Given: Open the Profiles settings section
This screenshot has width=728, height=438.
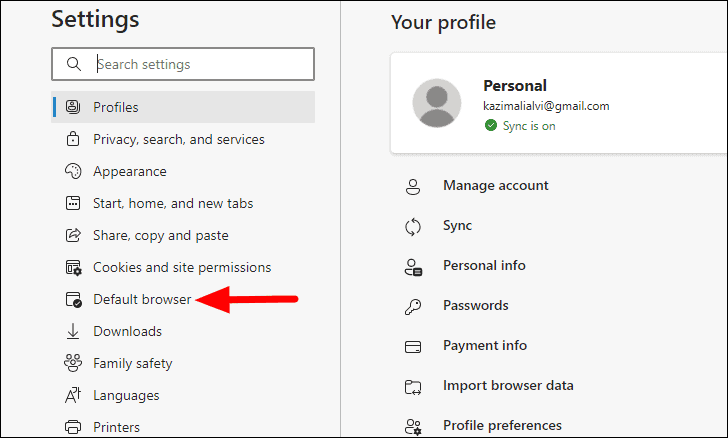Looking at the screenshot, I should point(183,107).
